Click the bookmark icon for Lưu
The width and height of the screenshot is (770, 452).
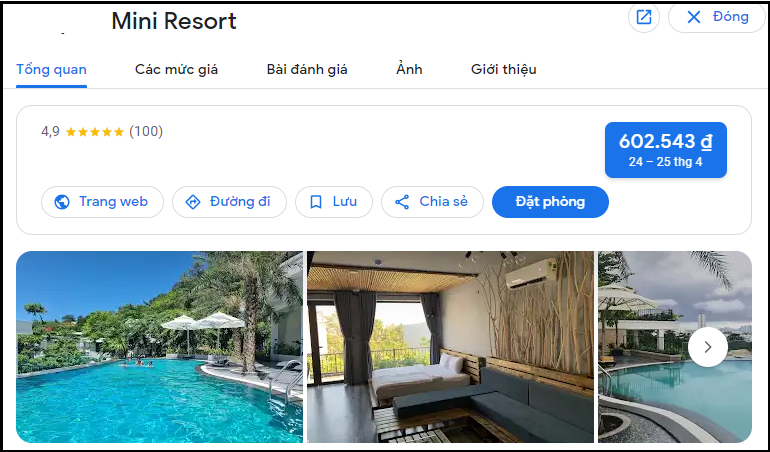point(316,202)
